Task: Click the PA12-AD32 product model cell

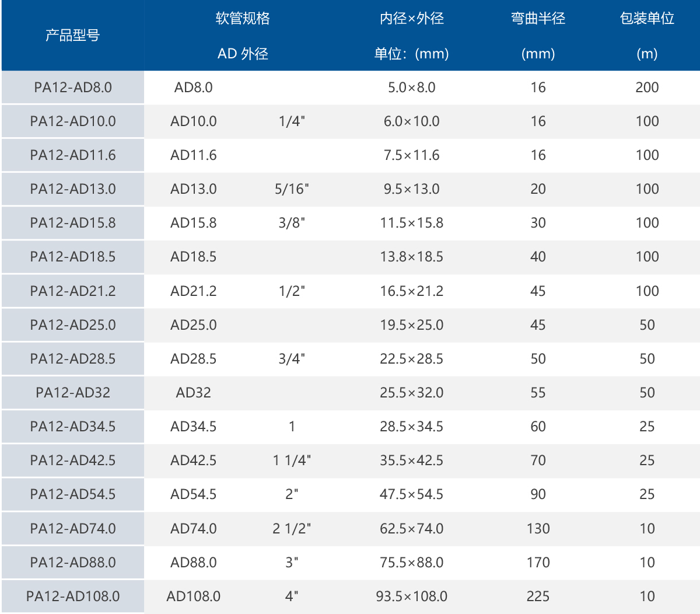Action: click(73, 393)
